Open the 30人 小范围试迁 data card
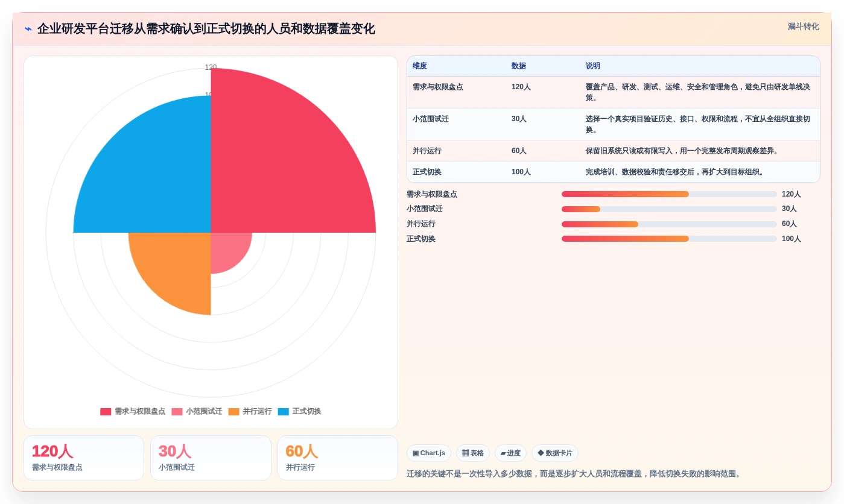 coord(211,458)
